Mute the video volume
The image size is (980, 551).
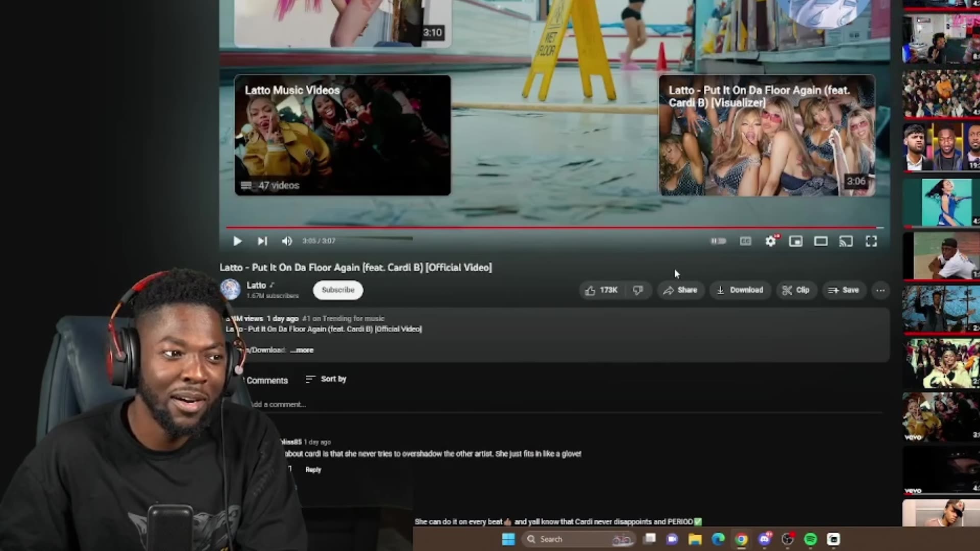[287, 241]
